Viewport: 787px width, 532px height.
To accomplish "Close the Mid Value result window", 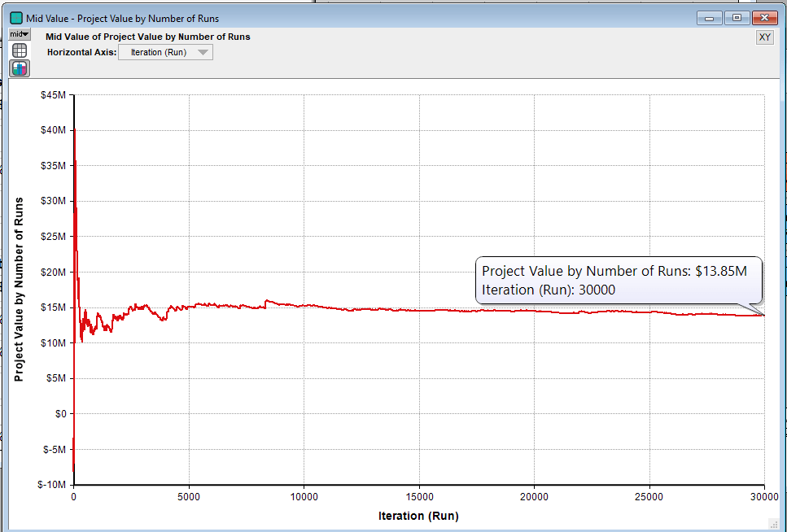I will (x=763, y=18).
